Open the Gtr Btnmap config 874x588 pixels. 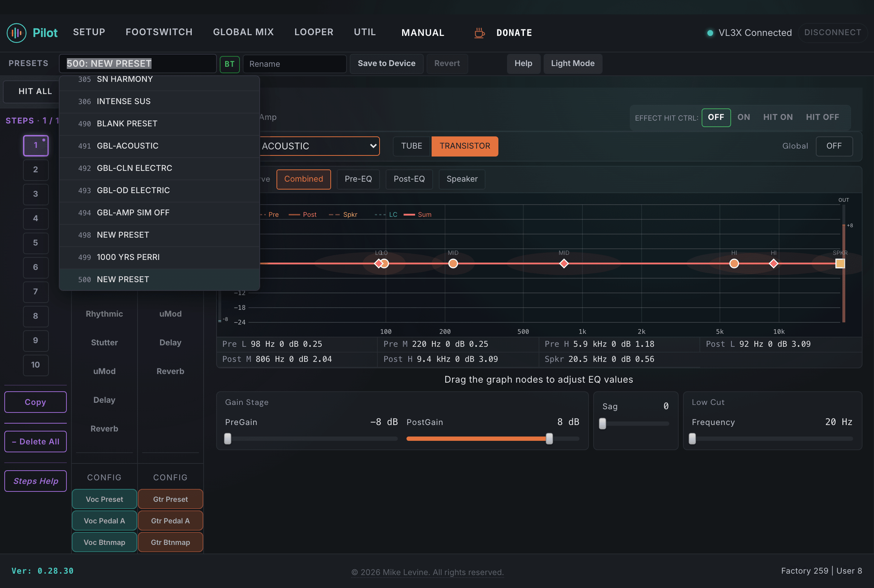170,542
